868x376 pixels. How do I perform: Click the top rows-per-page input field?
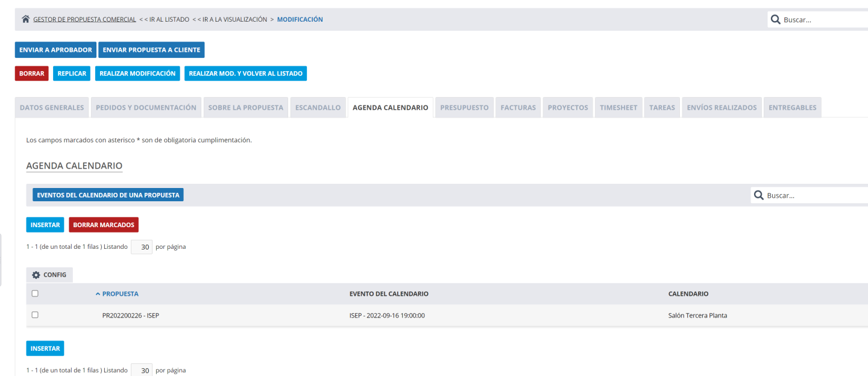click(x=142, y=247)
